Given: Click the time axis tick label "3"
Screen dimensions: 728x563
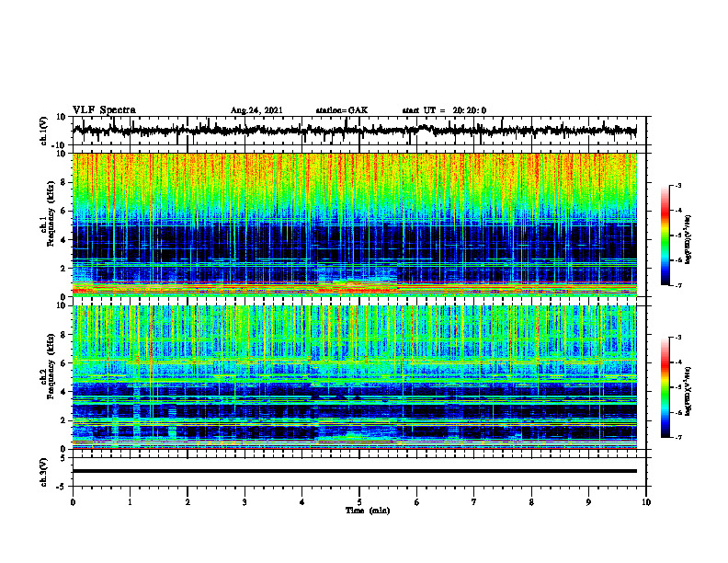Looking at the screenshot, I should pyautogui.click(x=245, y=502).
